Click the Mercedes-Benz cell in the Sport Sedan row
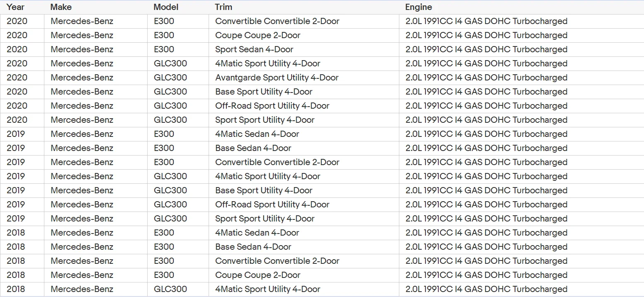Screen dimensions: 644x297 point(82,49)
